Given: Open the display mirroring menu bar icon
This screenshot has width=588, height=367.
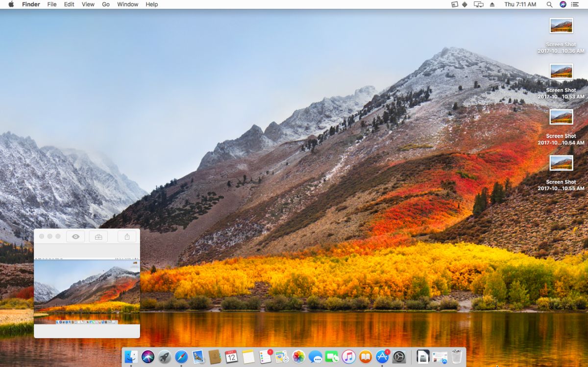Looking at the screenshot, I should tap(479, 4).
